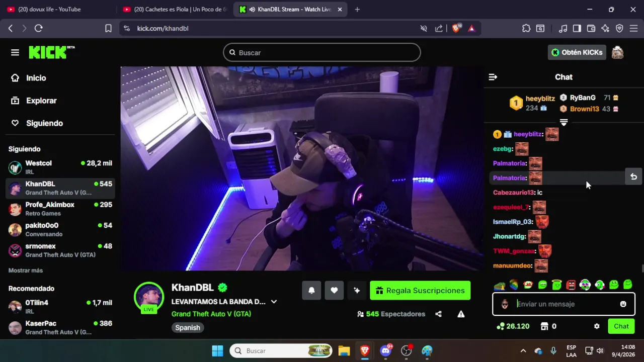
Task: Send the message with the Chat button
Action: point(621,326)
